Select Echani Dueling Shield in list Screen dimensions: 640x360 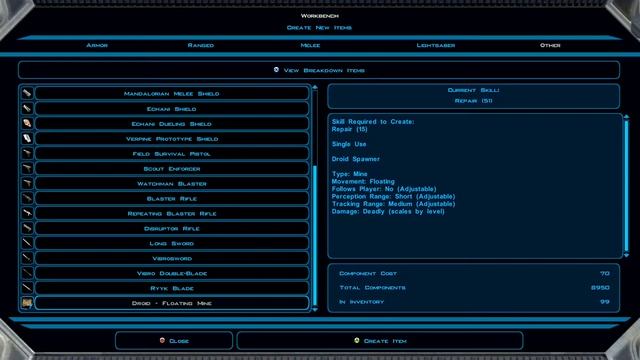pos(172,123)
